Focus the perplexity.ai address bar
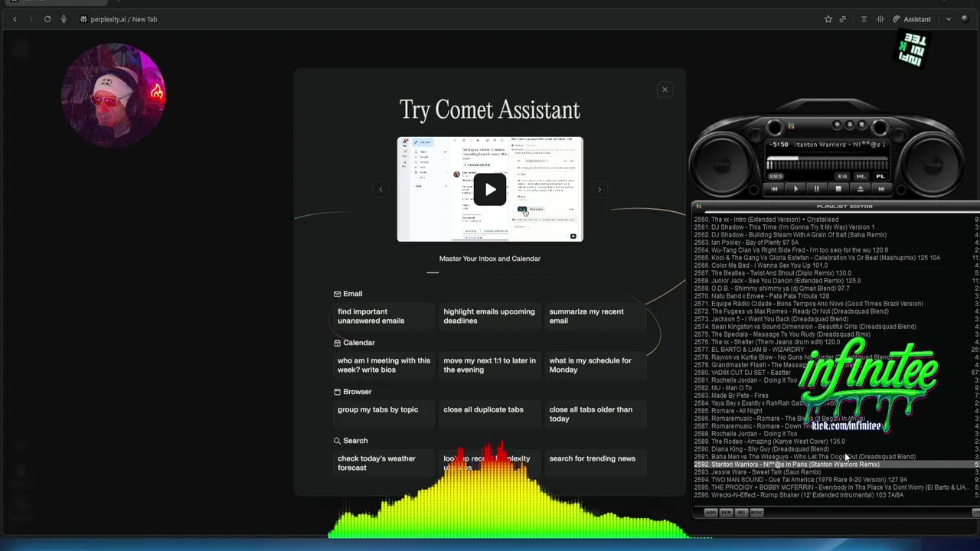980x551 pixels. coord(122,19)
